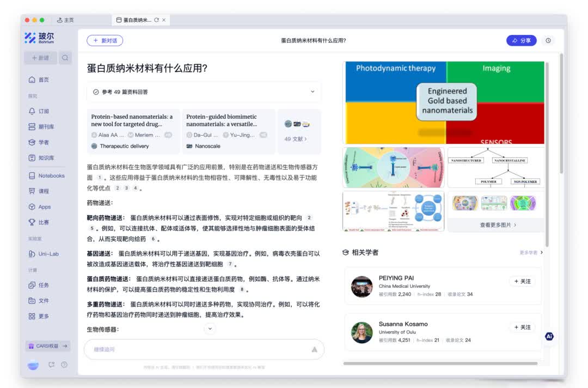Open 首页 home in sidebar
Viewport: 588px width, 388px height.
point(39,80)
